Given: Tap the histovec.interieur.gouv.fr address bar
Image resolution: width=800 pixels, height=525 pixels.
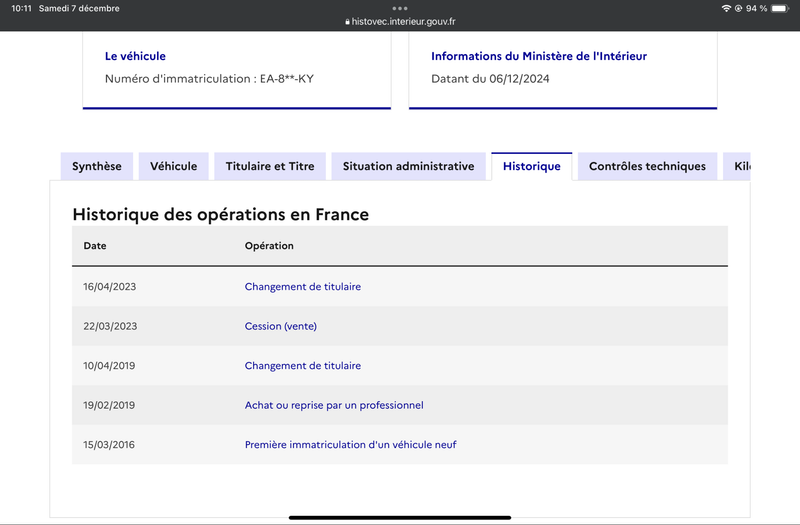Looking at the screenshot, I should click(400, 22).
